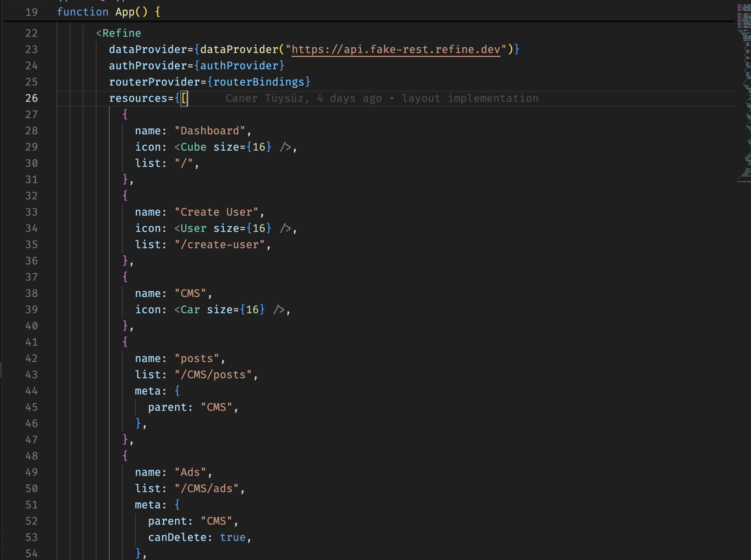Screen dimensions: 751x560
Task: Open the api.fake-rest.refine.dev URL link
Action: point(396,49)
